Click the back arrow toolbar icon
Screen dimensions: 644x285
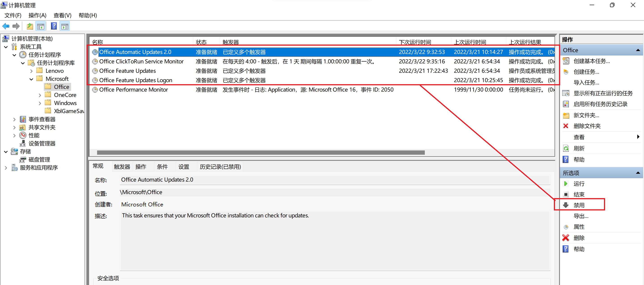[6, 26]
